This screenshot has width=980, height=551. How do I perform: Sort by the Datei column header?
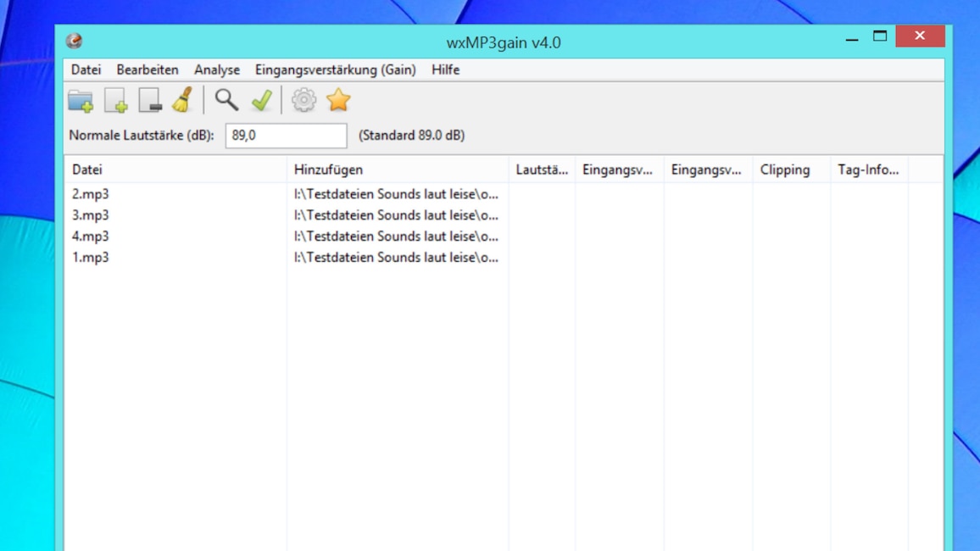tap(175, 170)
